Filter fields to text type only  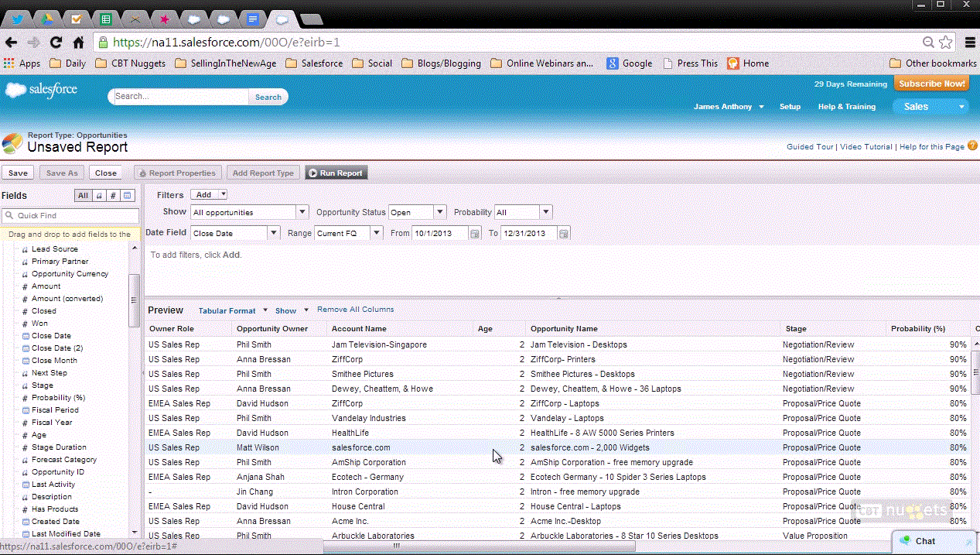pyautogui.click(x=99, y=196)
